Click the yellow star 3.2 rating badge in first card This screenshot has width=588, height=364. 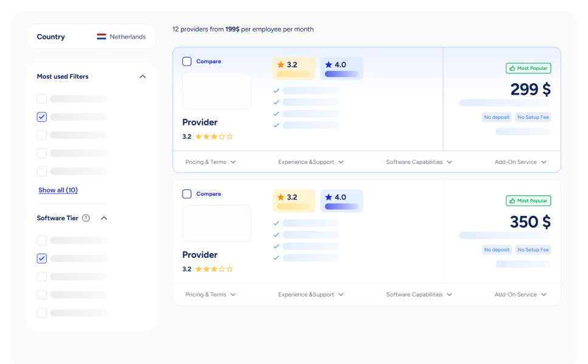(294, 69)
